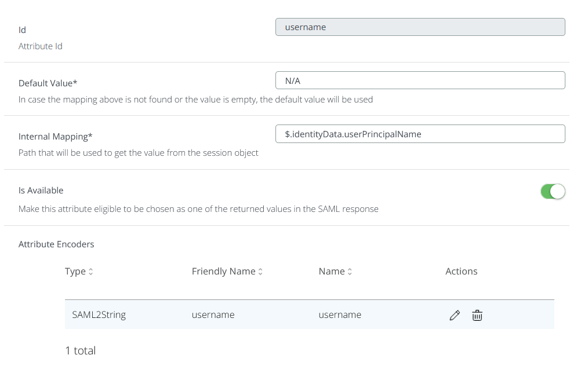The width and height of the screenshot is (588, 366).
Task: Click the disabled Id field showing username
Action: coord(420,27)
